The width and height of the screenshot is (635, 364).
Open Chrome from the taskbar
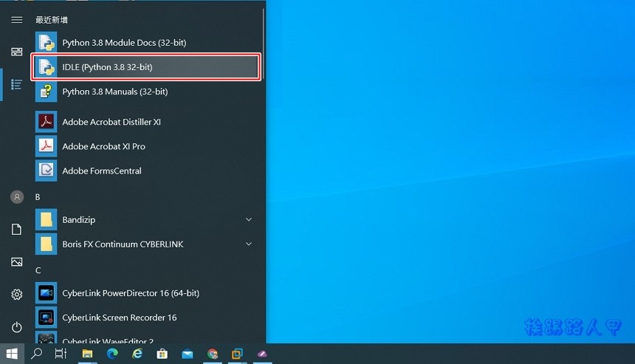click(x=212, y=354)
